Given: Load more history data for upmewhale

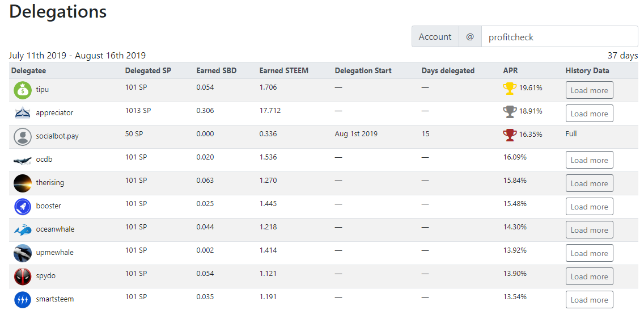Looking at the screenshot, I should (590, 253).
